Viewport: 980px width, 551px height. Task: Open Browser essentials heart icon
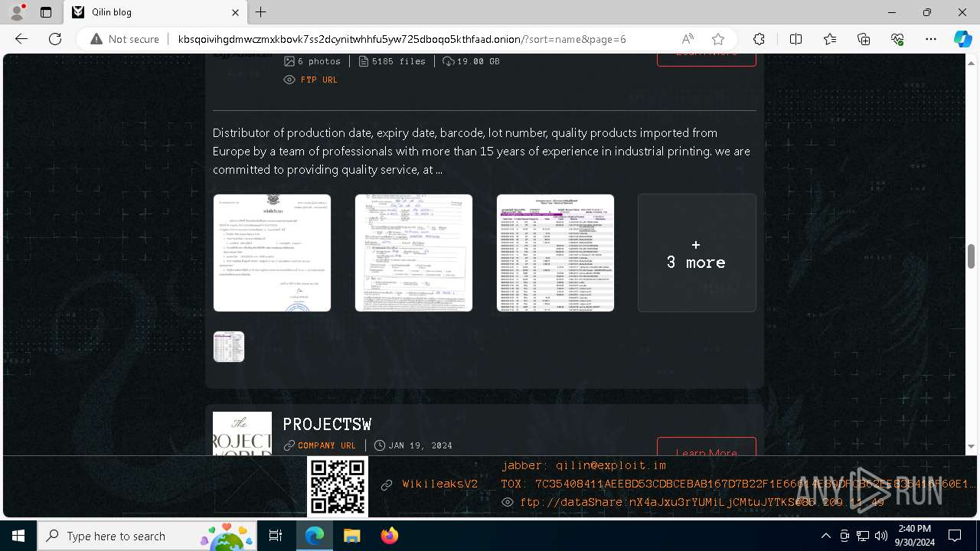tap(897, 39)
